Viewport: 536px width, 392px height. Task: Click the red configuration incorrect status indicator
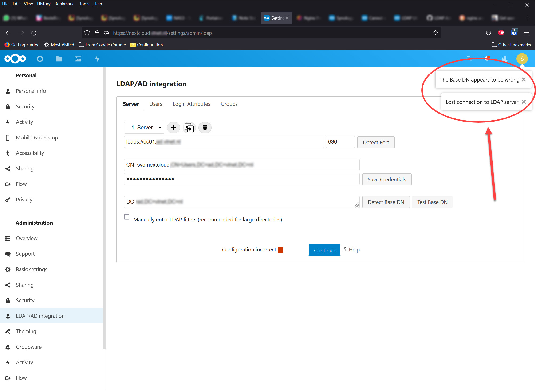(x=280, y=250)
